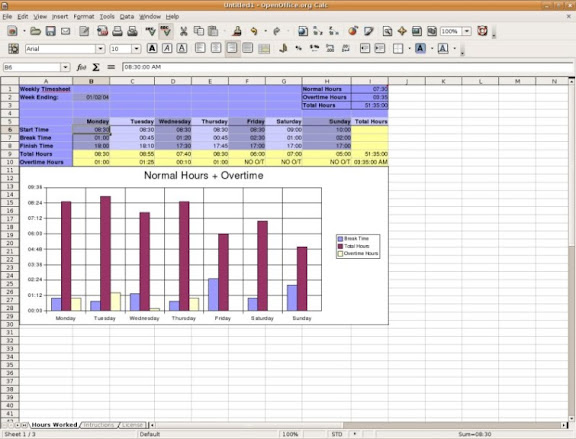
Task: Open the background color picker
Action: coord(420,48)
